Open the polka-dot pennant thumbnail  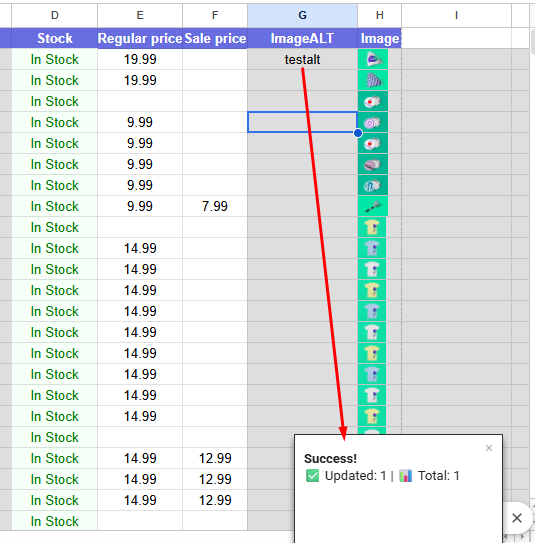[373, 80]
